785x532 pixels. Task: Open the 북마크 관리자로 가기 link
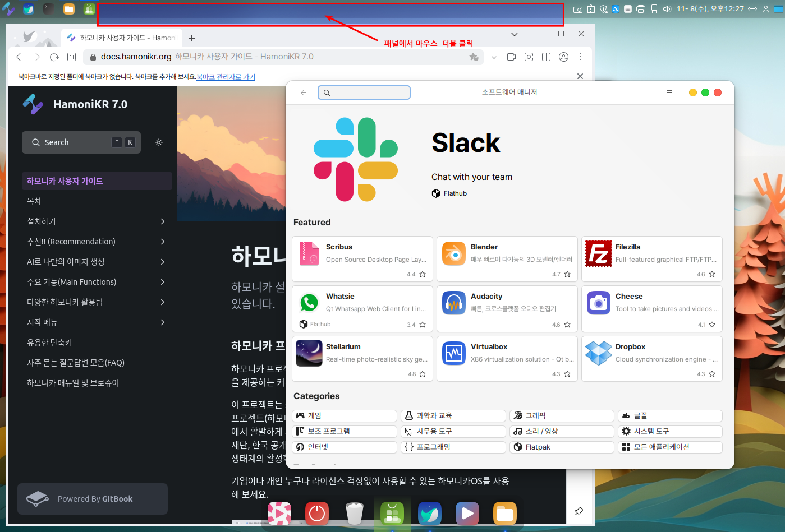[x=226, y=77]
